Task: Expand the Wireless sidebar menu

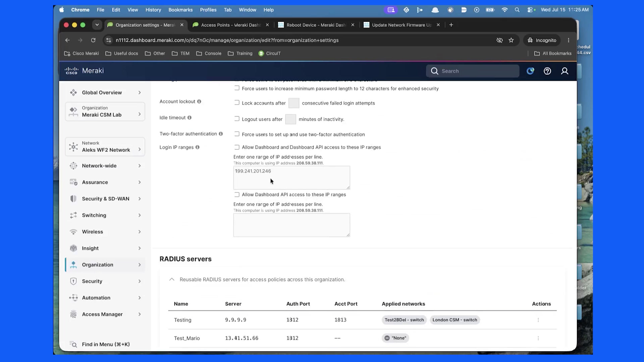Action: [105, 232]
